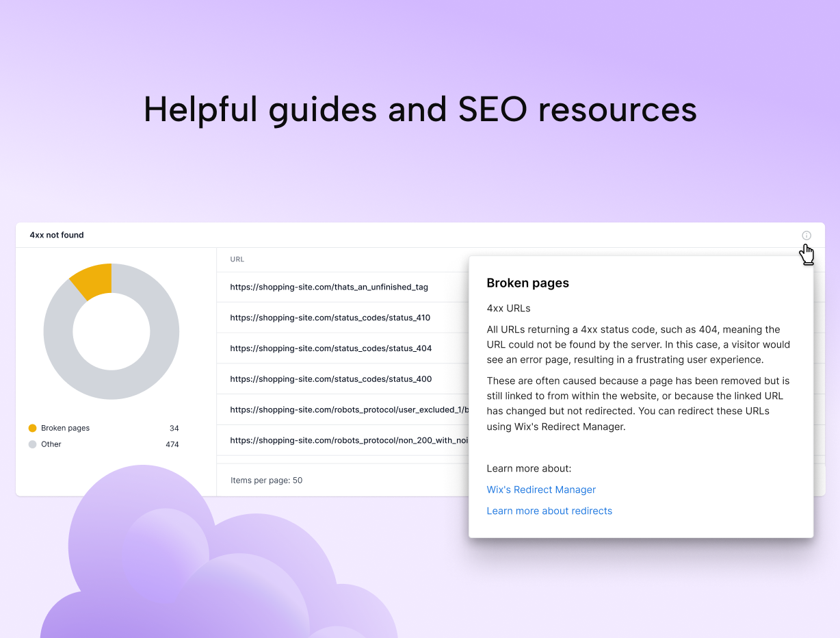Select the user_excluded_1 robots_protocol URL row

343,409
